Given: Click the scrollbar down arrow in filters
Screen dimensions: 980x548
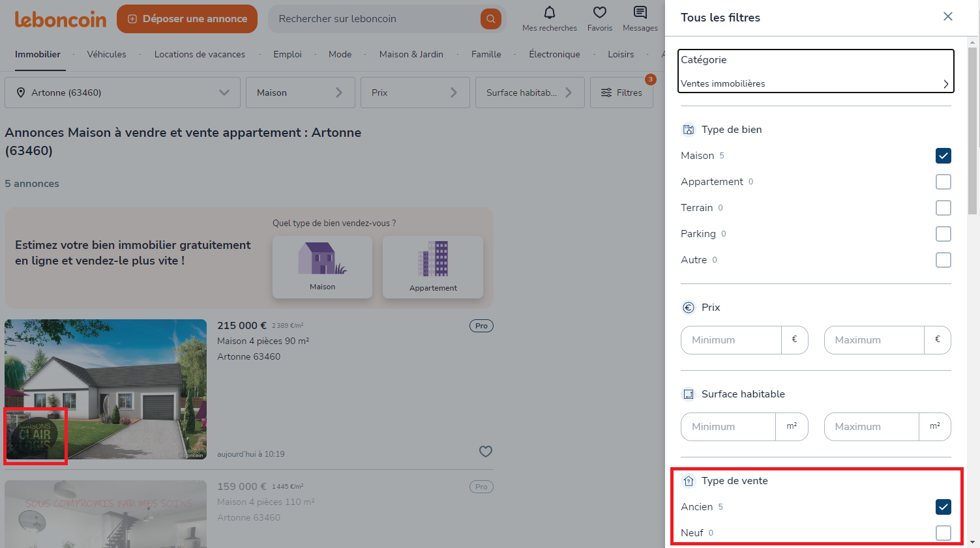Looking at the screenshot, I should pos(973,542).
